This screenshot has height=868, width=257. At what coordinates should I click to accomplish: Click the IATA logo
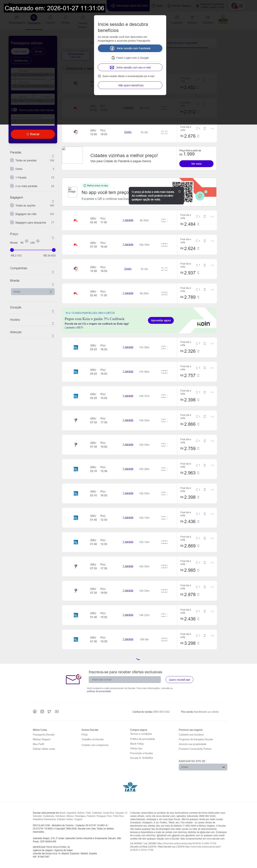tap(130, 787)
